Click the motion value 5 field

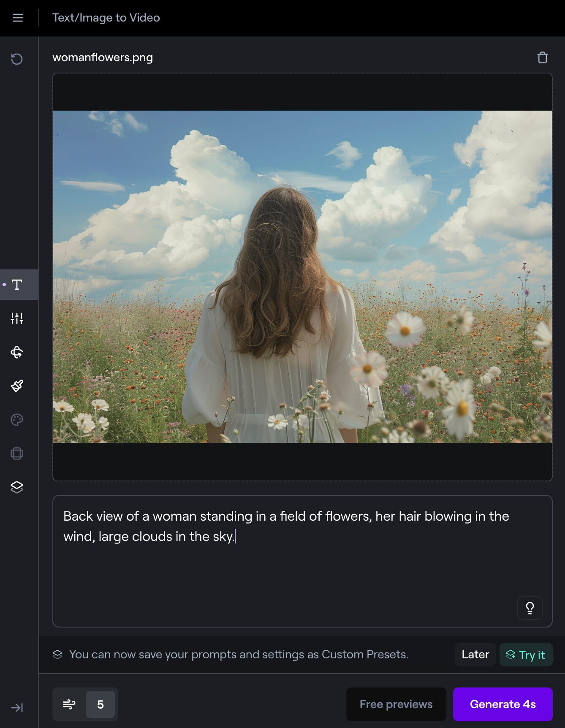point(101,704)
